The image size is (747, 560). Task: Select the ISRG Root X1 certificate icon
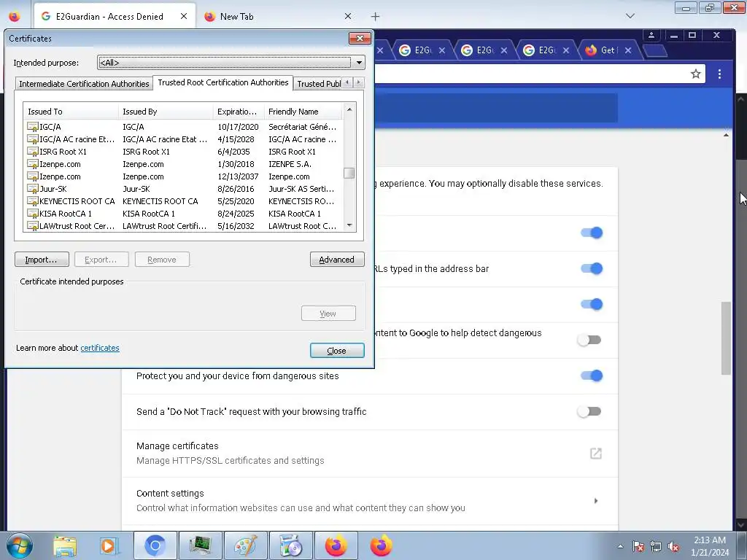[x=32, y=152]
